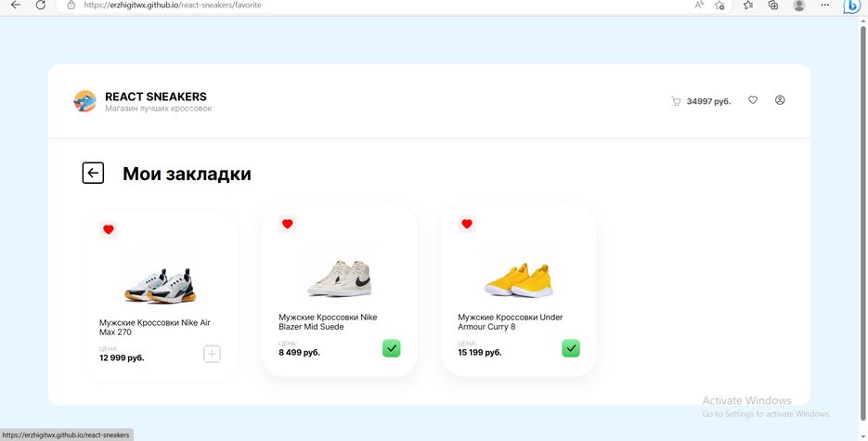868x441 pixels.
Task: Click the React Sneakers logo image
Action: click(84, 101)
